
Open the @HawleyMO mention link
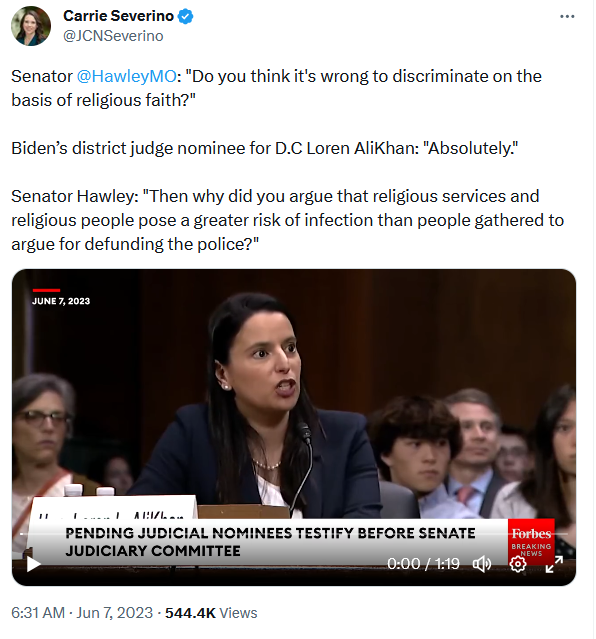pos(127,76)
